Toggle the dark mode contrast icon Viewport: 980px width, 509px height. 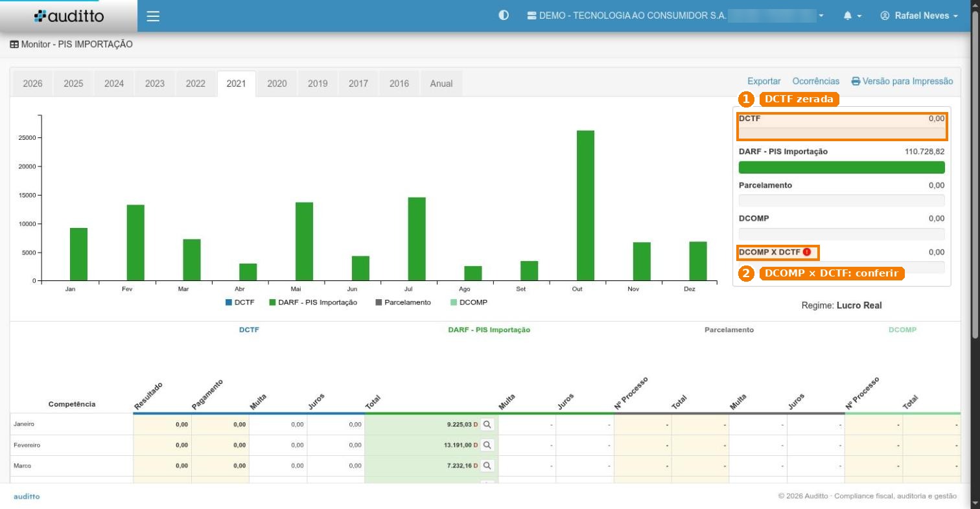504,16
